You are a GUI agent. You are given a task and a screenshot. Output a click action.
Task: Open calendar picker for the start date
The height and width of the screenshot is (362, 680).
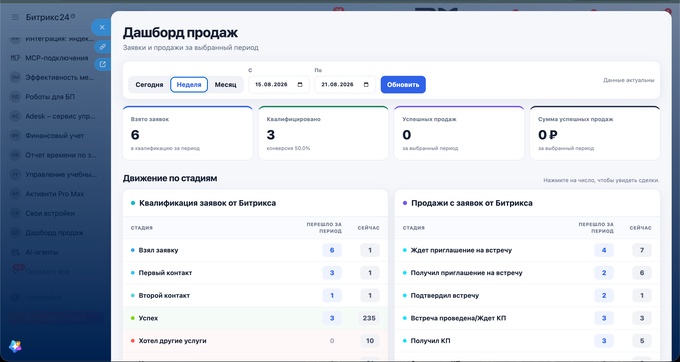(x=300, y=85)
